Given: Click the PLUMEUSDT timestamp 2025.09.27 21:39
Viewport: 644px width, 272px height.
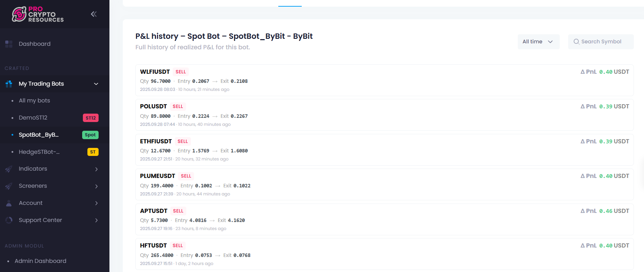Looking at the screenshot, I should click(x=157, y=194).
